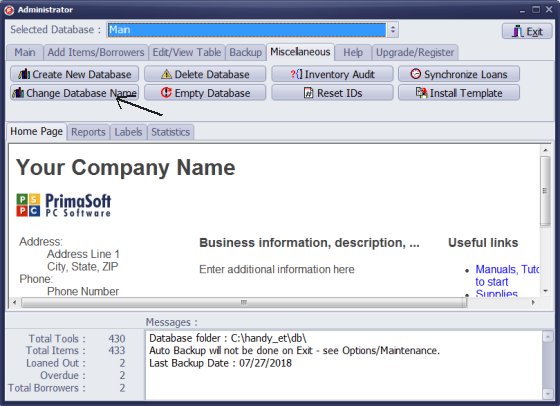Click the Empty Database red circle icon
560x406 pixels.
coord(166,93)
